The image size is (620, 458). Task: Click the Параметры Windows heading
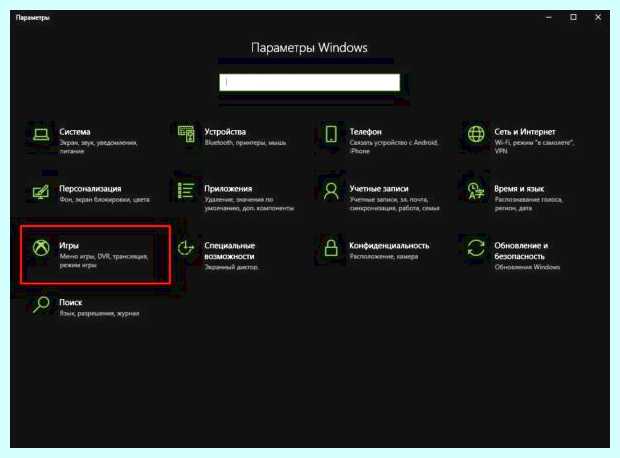pyautogui.click(x=309, y=47)
